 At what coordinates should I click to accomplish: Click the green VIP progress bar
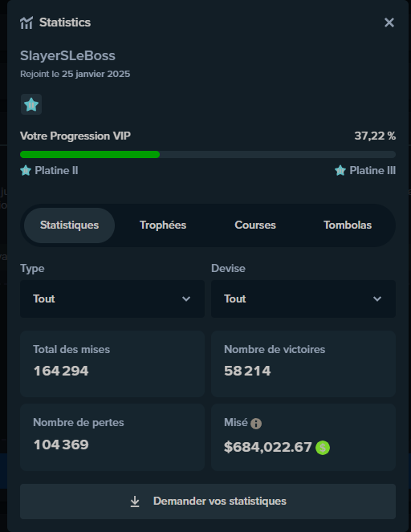coord(90,154)
